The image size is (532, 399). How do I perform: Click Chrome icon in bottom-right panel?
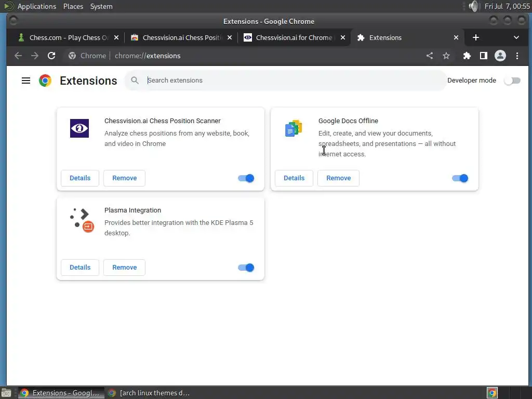492,393
